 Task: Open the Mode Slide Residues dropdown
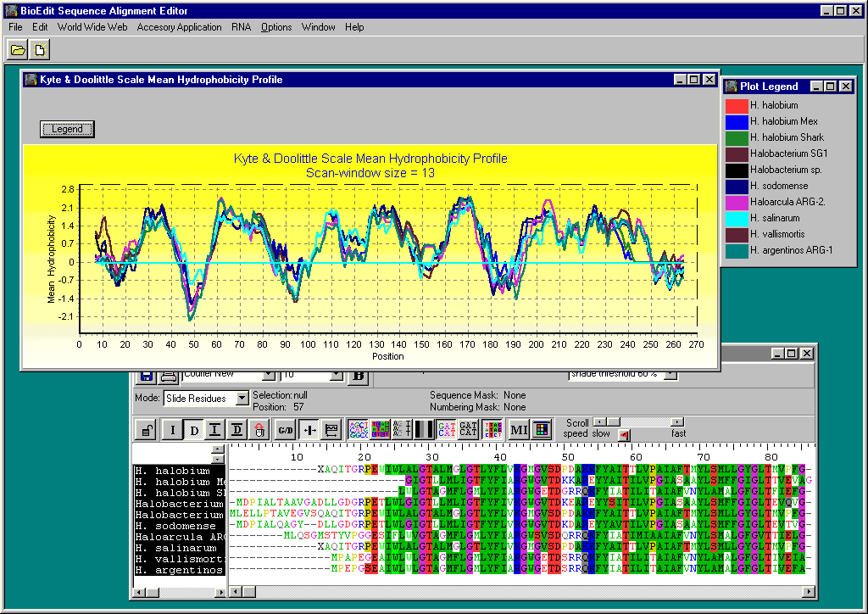pyautogui.click(x=242, y=398)
